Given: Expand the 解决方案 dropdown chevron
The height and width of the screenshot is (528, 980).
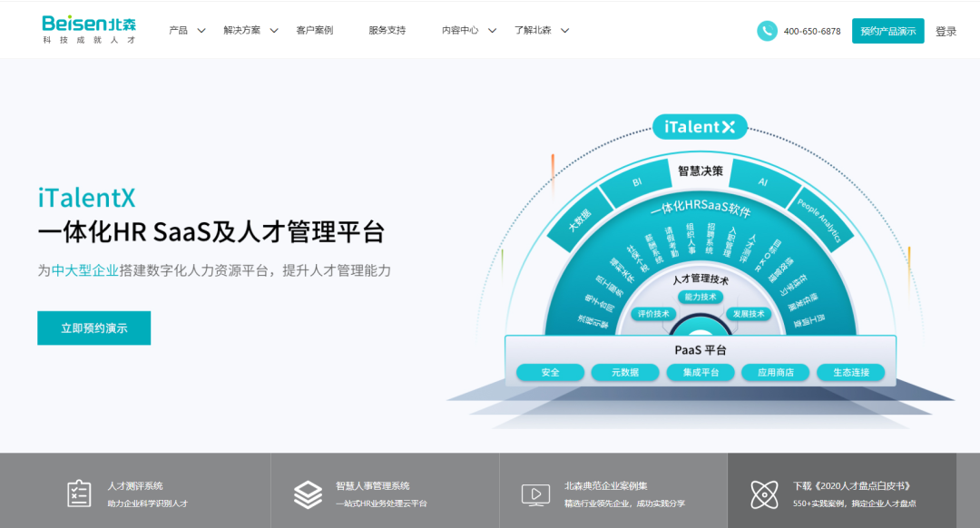Looking at the screenshot, I should click(274, 31).
